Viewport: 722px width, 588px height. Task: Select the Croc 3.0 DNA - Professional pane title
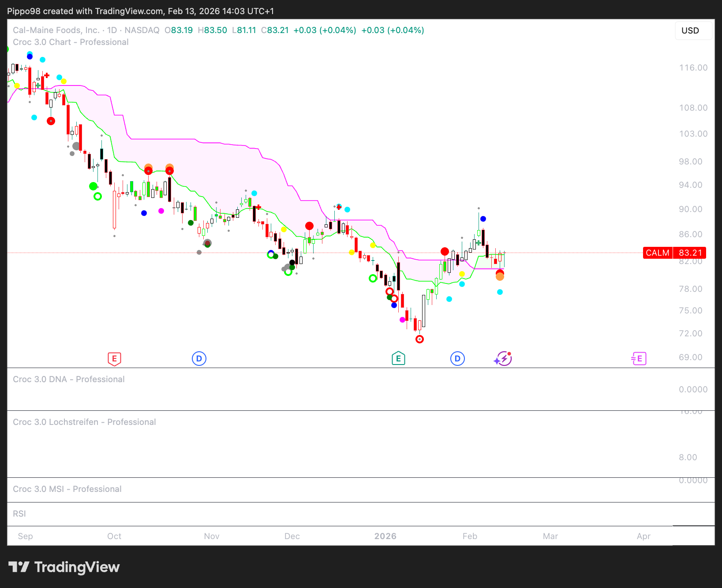(69, 379)
